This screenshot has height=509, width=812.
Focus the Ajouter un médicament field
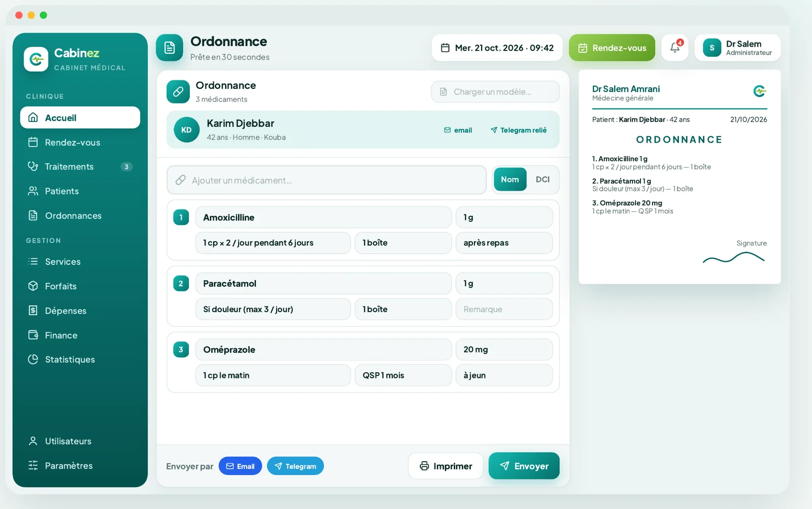(327, 180)
